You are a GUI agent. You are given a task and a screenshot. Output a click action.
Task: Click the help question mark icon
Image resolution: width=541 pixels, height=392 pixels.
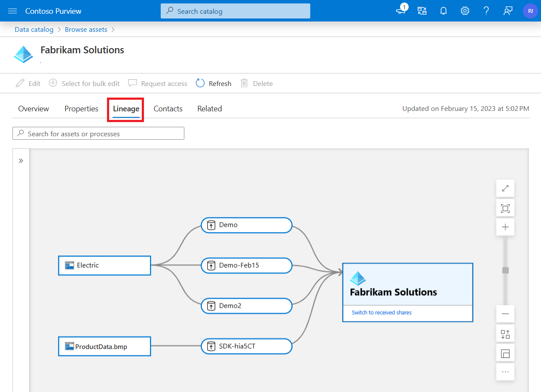tap(486, 11)
